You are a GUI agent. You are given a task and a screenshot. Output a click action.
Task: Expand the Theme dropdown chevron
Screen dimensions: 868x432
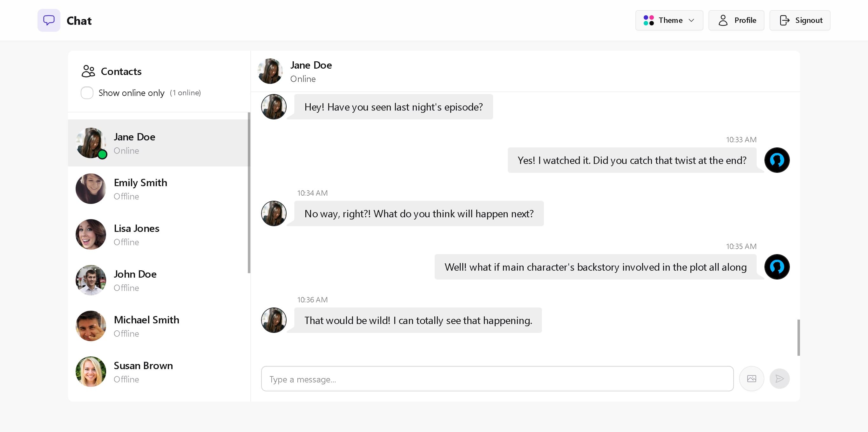pos(691,20)
